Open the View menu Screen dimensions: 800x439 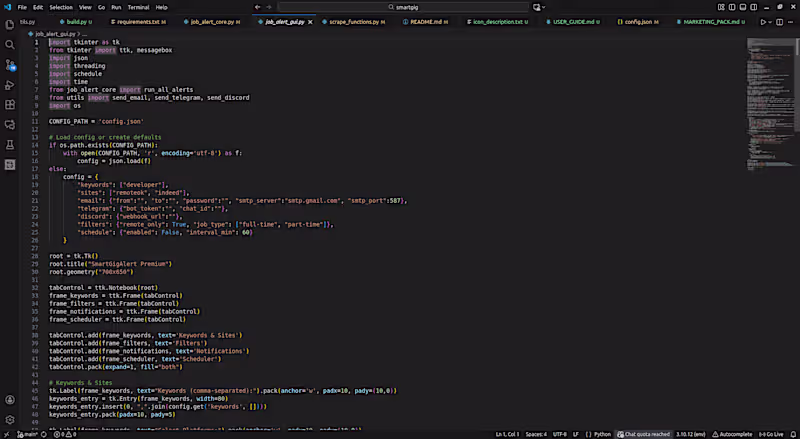click(85, 7)
